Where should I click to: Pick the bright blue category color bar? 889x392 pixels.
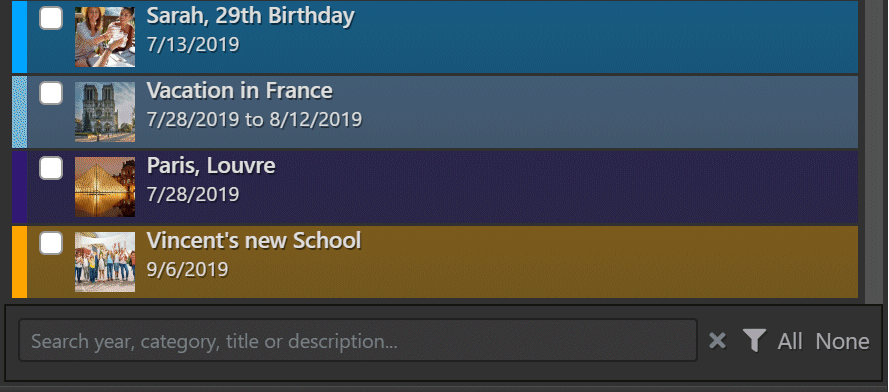tap(19, 37)
